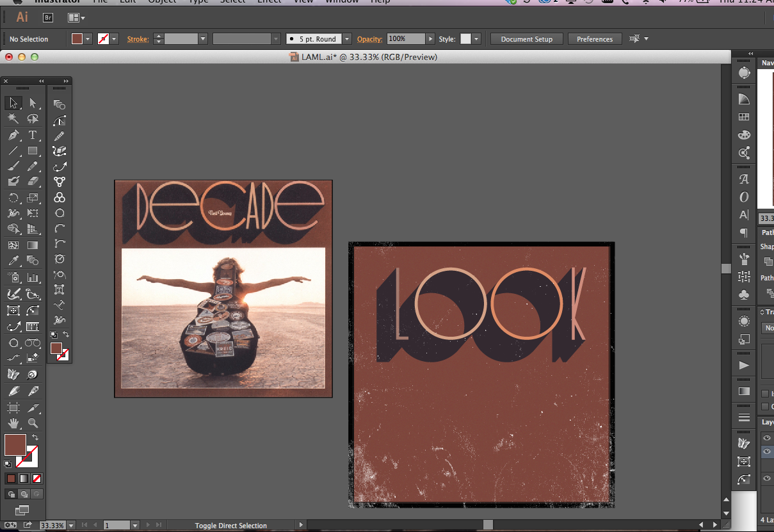Image resolution: width=774 pixels, height=532 pixels.
Task: Set paint mode to Color
Action: point(11,478)
